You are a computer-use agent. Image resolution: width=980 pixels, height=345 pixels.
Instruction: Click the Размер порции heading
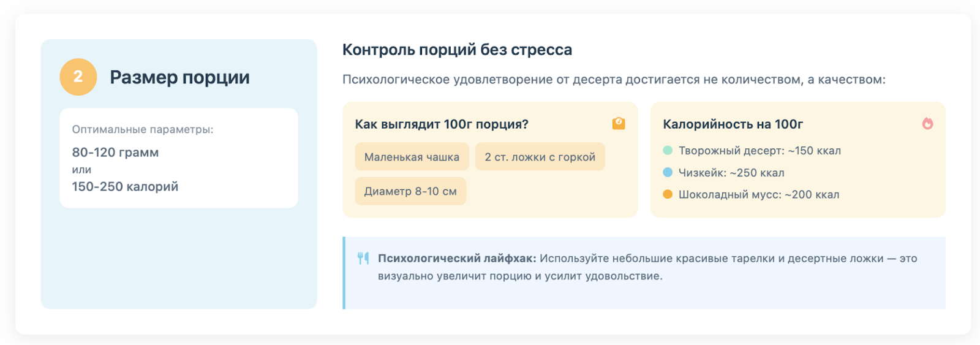click(179, 77)
